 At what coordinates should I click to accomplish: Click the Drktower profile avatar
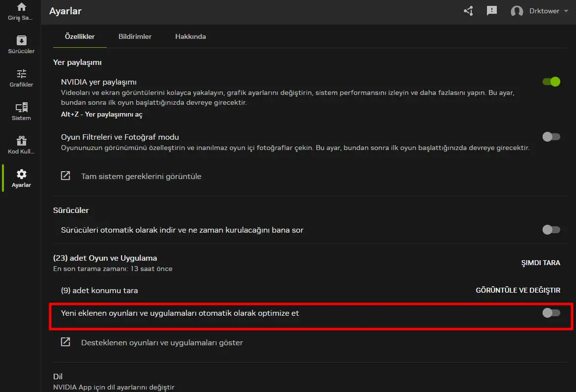(517, 11)
